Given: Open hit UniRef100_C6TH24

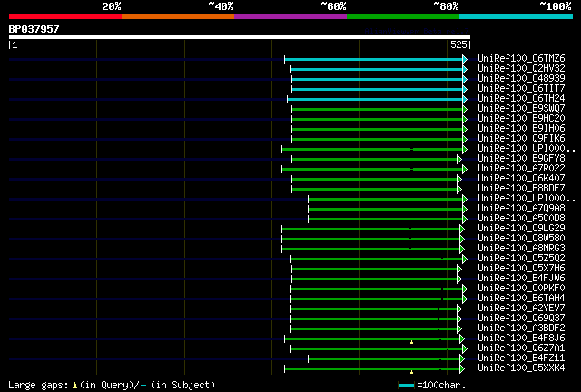Looking at the screenshot, I should (x=521, y=99).
